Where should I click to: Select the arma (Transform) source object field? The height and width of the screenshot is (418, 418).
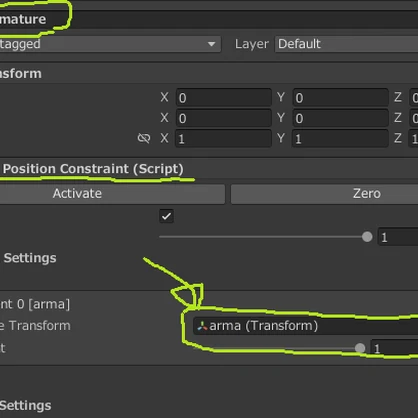click(x=305, y=326)
